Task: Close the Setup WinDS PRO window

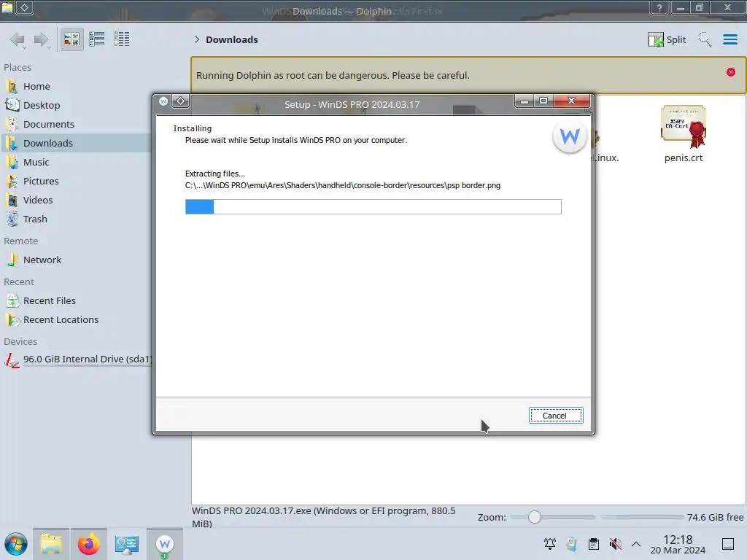Action: [x=572, y=101]
